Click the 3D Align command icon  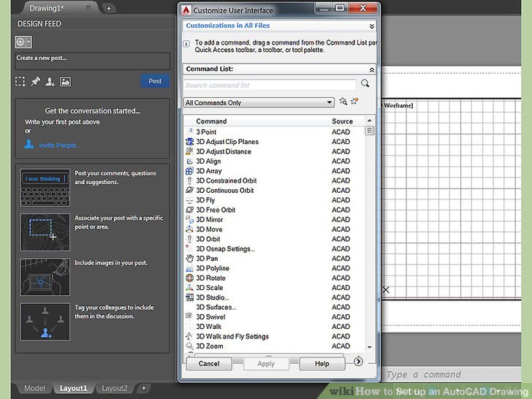(190, 161)
